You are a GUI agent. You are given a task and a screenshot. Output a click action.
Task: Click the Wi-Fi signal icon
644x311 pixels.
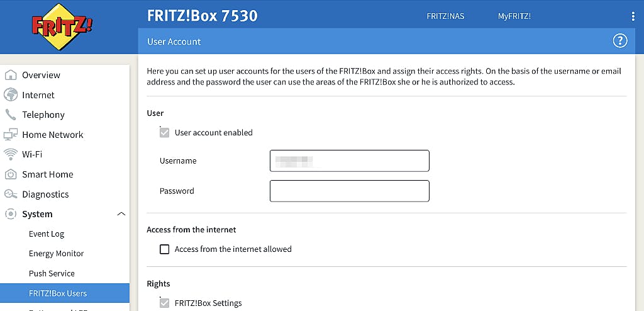click(x=11, y=154)
